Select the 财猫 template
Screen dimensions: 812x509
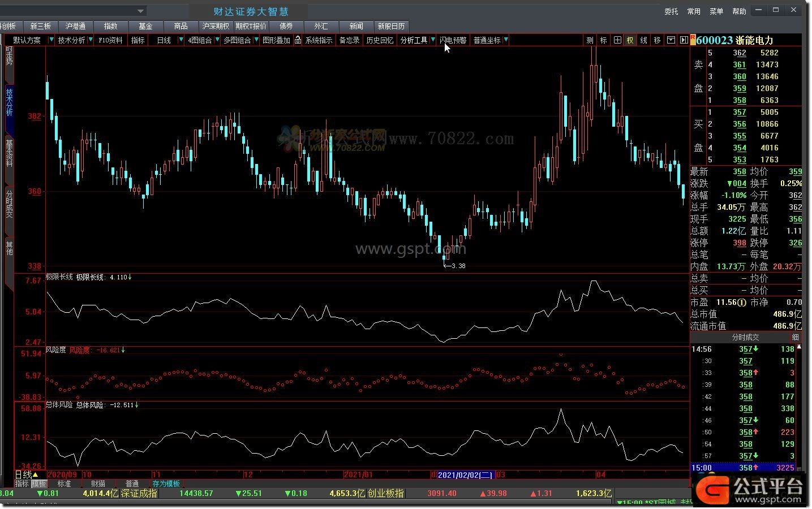98,484
